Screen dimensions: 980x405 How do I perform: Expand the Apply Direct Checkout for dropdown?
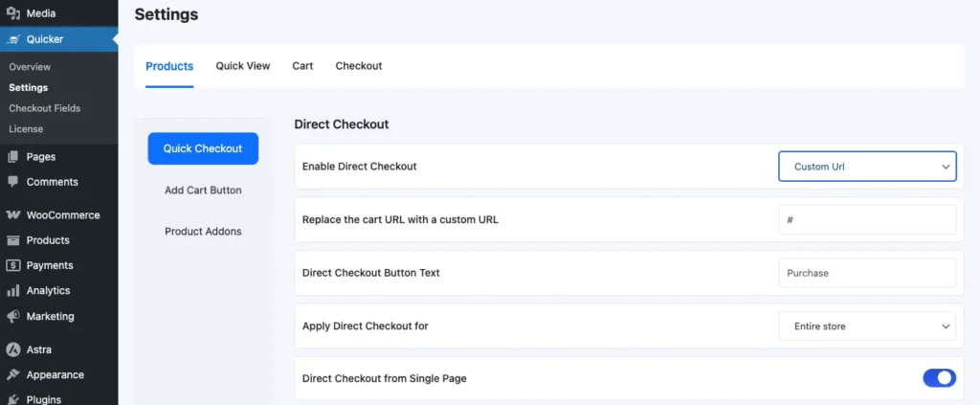pyautogui.click(x=867, y=326)
